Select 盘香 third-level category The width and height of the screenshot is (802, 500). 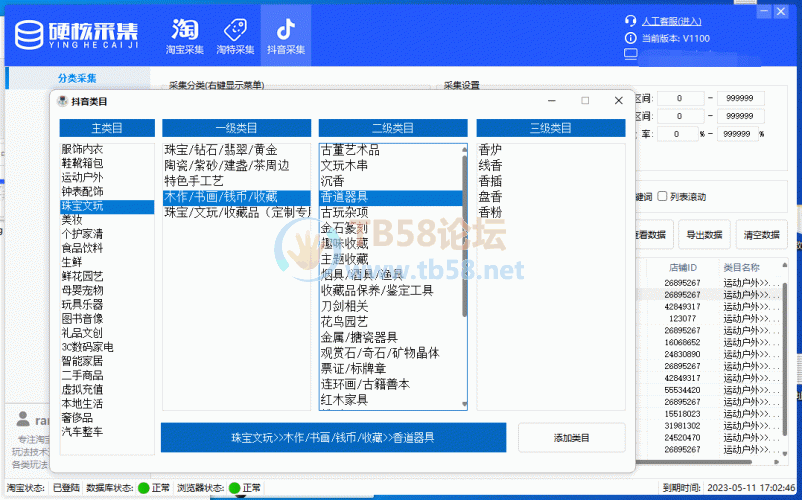pyautogui.click(x=490, y=197)
